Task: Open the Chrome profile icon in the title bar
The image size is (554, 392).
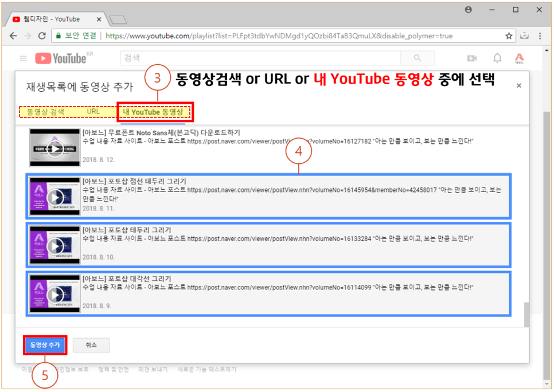Action: (x=469, y=10)
